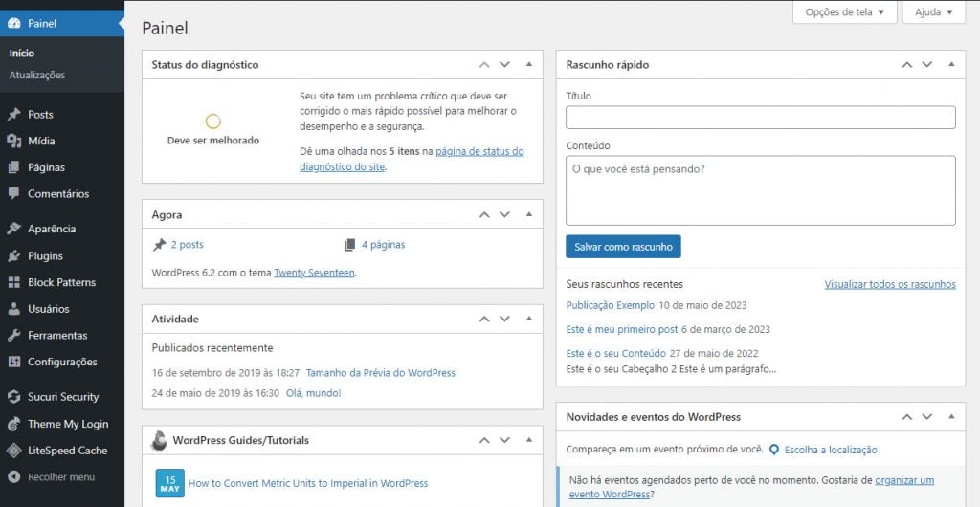The height and width of the screenshot is (507, 980).
Task: Move WordPress Guides/Tutorials widget up
Action: (x=484, y=440)
